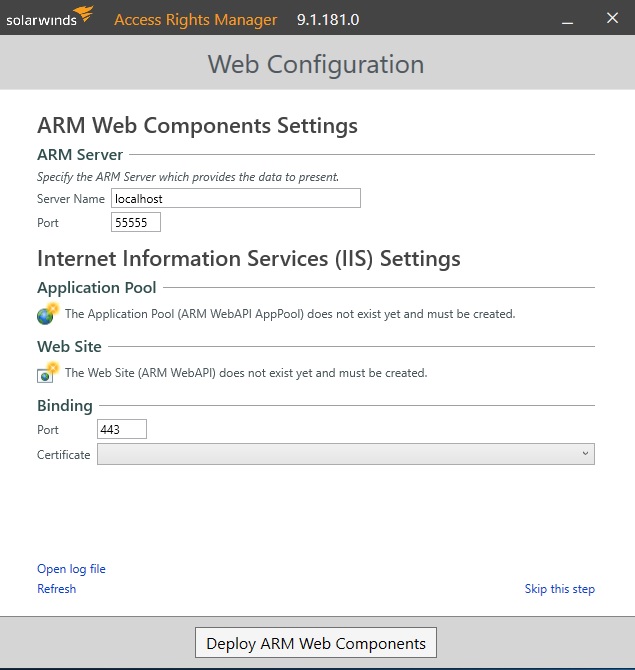
Task: Open the log file link
Action: tap(71, 569)
